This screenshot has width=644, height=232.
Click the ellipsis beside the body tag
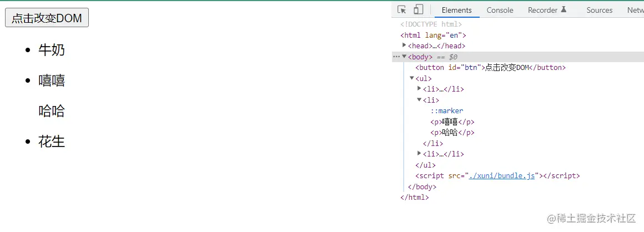point(396,57)
